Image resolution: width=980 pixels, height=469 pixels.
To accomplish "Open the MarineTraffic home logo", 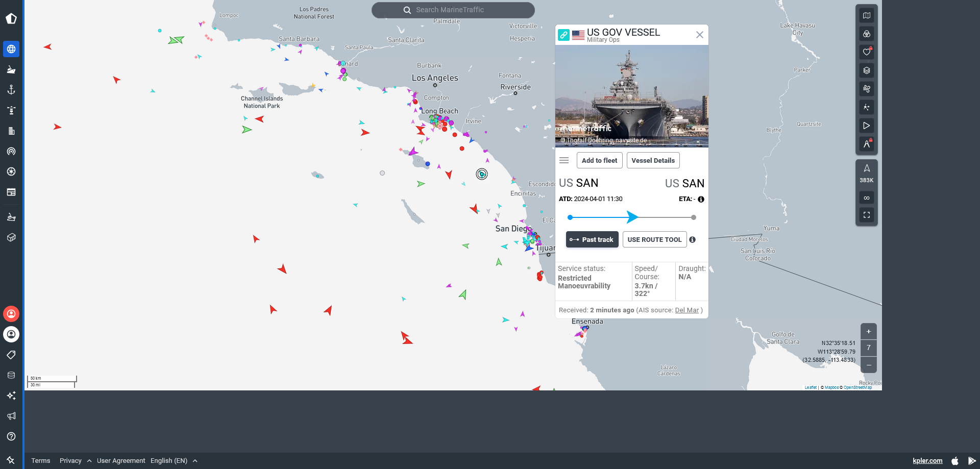I will click(11, 19).
